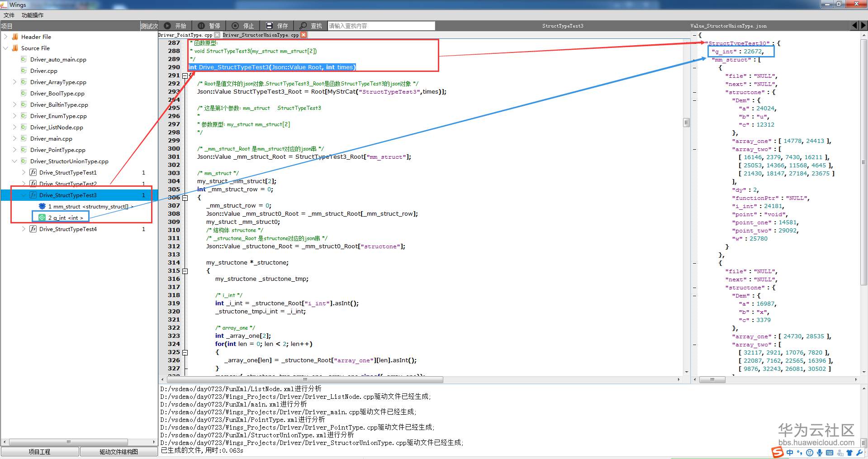Open the 文件 menu
This screenshot has width=868, height=459.
pos(9,15)
